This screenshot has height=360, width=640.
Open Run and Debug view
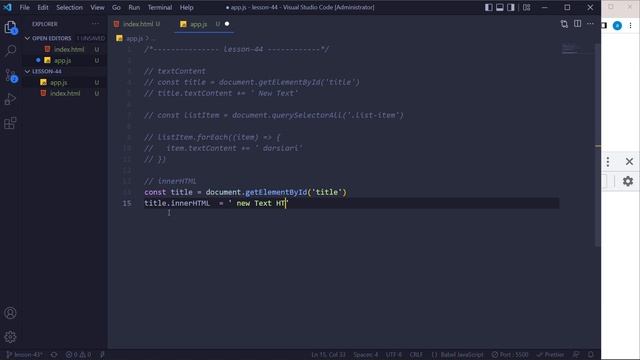coord(10,99)
